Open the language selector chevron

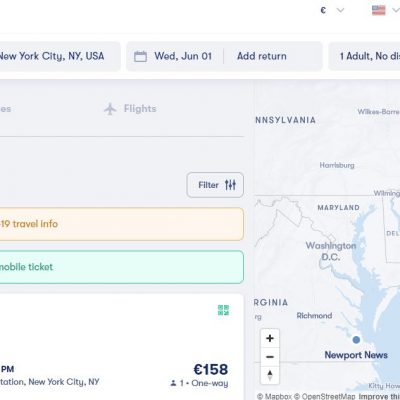(x=396, y=10)
